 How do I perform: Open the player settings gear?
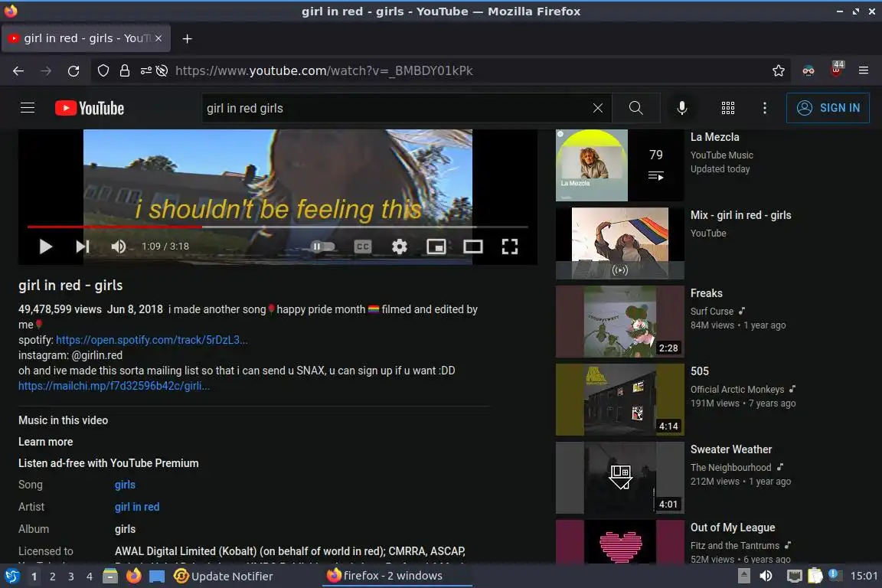click(400, 247)
